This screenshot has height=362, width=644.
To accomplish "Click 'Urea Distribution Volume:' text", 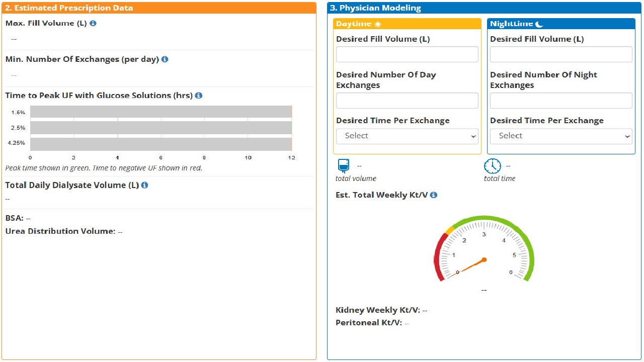I will pyautogui.click(x=60, y=231).
